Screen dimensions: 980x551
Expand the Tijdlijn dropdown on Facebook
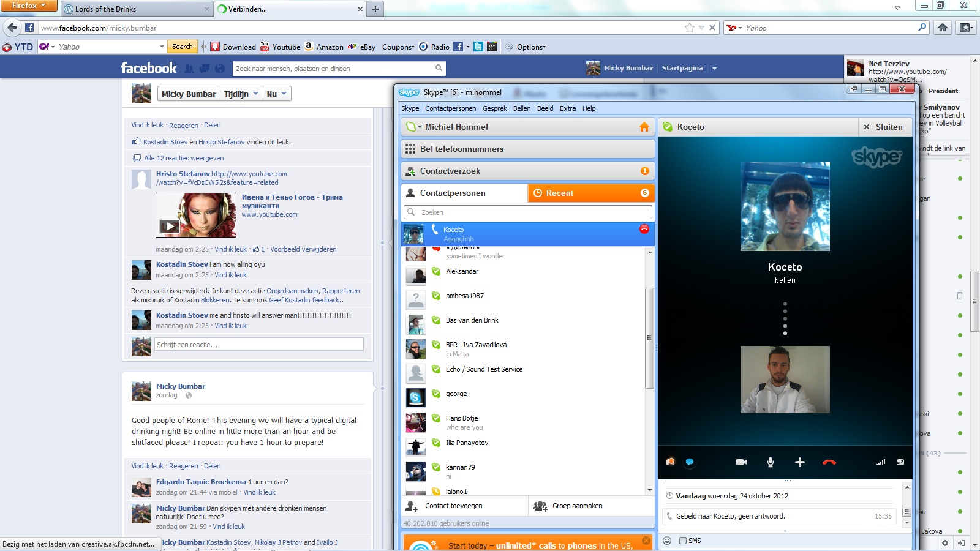[x=241, y=94]
